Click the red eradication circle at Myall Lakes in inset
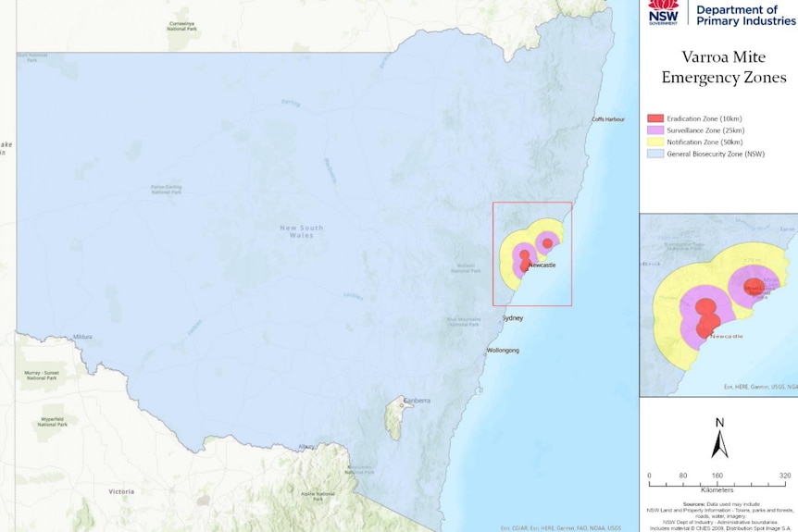Viewport: 798px width, 532px height. pos(754,286)
